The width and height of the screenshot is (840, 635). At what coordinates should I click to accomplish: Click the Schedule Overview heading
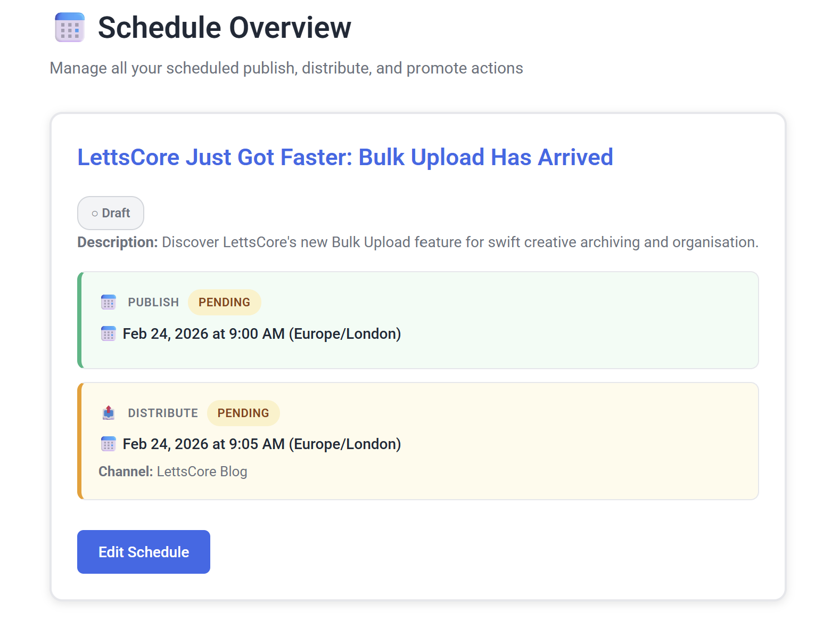coord(225,28)
